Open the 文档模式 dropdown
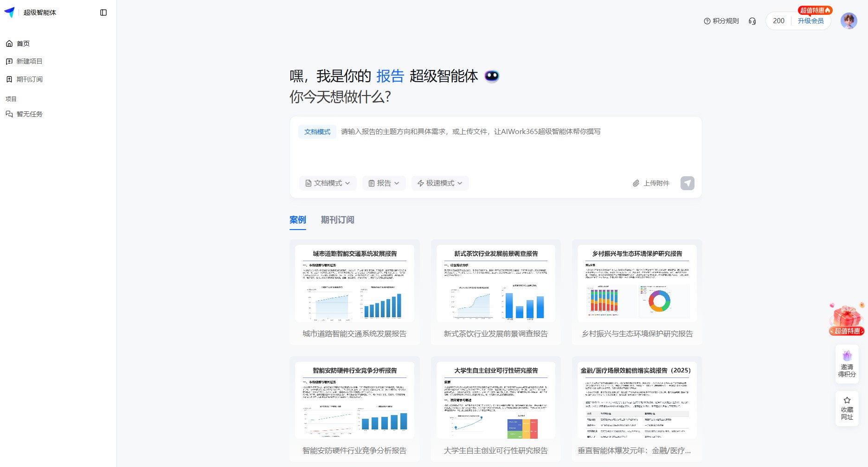Viewport: 868px width, 467px height. (328, 183)
